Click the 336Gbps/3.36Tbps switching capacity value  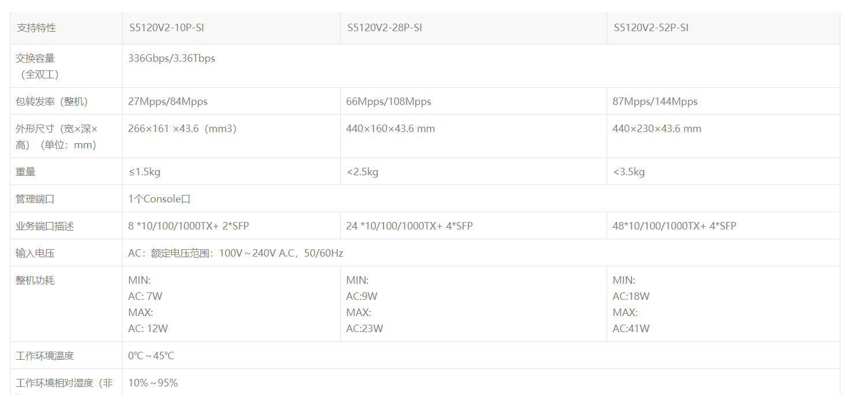pyautogui.click(x=172, y=58)
